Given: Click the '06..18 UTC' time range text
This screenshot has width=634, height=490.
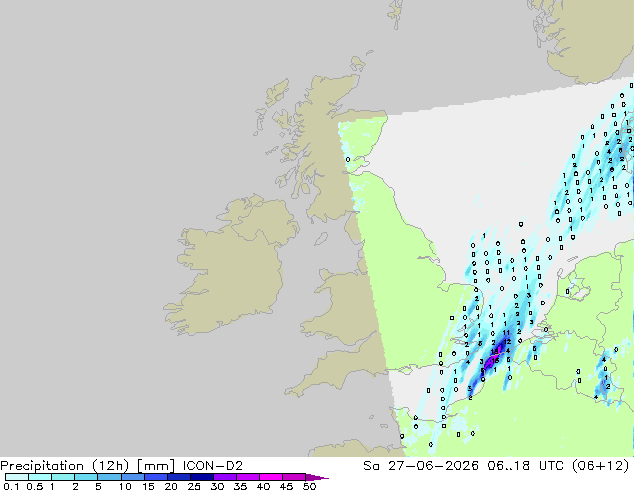Looking at the screenshot, I should tap(525, 466).
